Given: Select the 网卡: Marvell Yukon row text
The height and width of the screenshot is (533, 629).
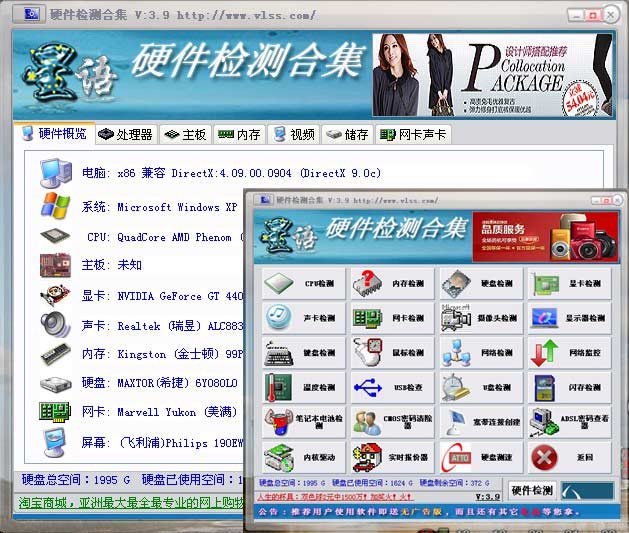Looking at the screenshot, I should tap(159, 411).
